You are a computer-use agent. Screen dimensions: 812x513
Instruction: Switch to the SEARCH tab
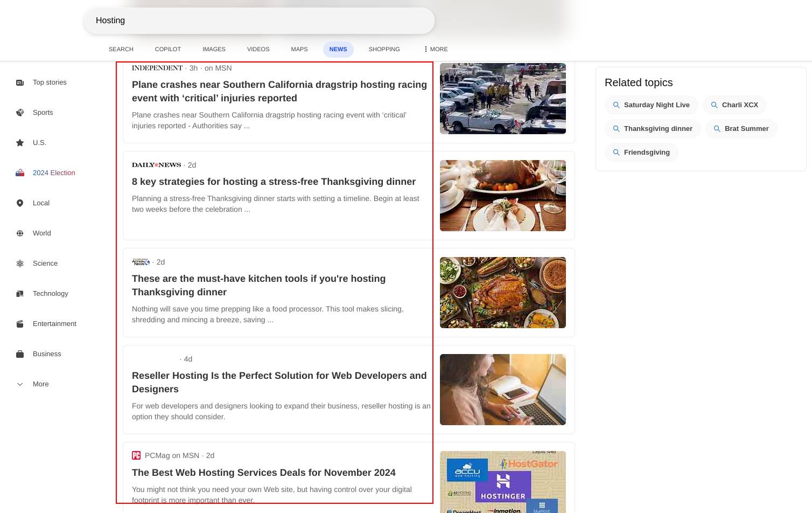pyautogui.click(x=121, y=49)
